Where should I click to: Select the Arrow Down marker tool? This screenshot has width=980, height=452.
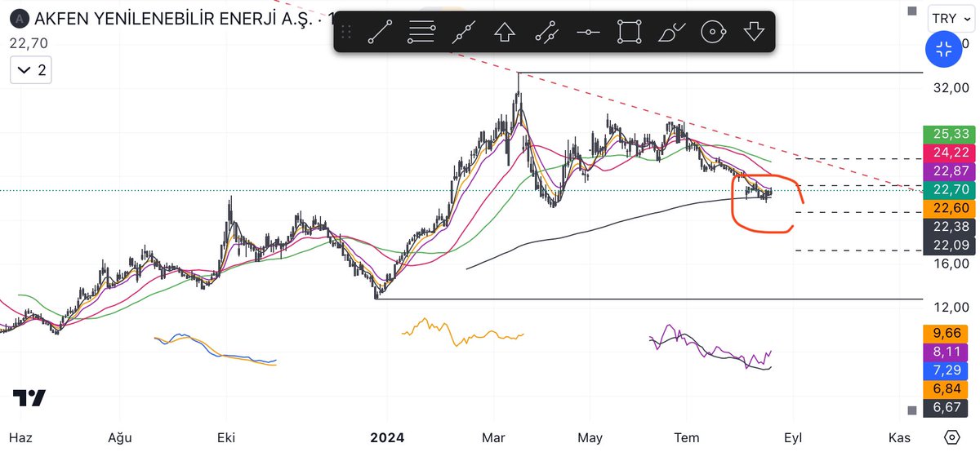coord(754,33)
